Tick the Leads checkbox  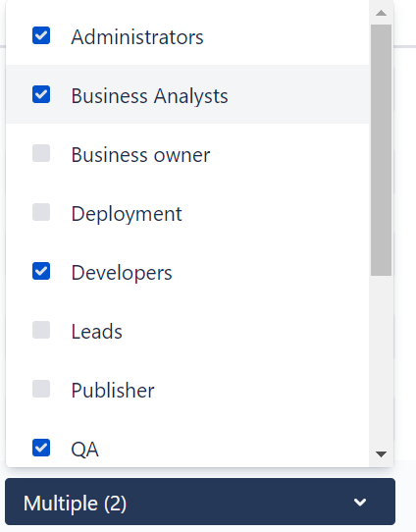pos(41,330)
